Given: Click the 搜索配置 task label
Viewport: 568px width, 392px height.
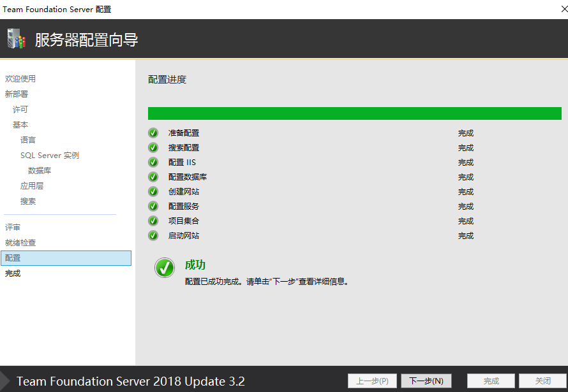Looking at the screenshot, I should pos(184,147).
